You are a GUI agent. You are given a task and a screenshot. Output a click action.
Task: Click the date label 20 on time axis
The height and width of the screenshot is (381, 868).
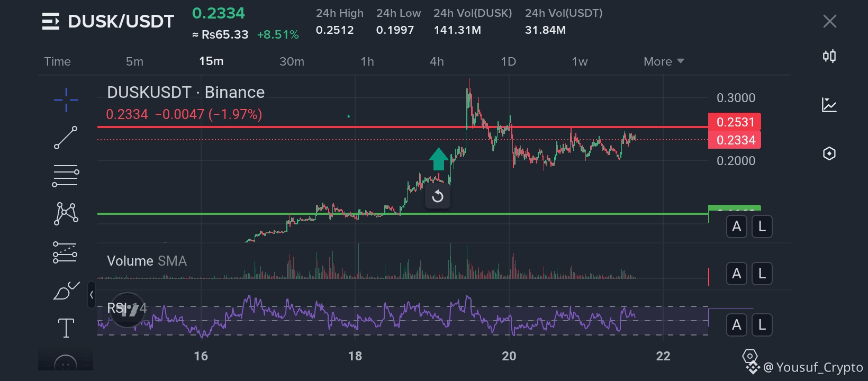[509, 356]
